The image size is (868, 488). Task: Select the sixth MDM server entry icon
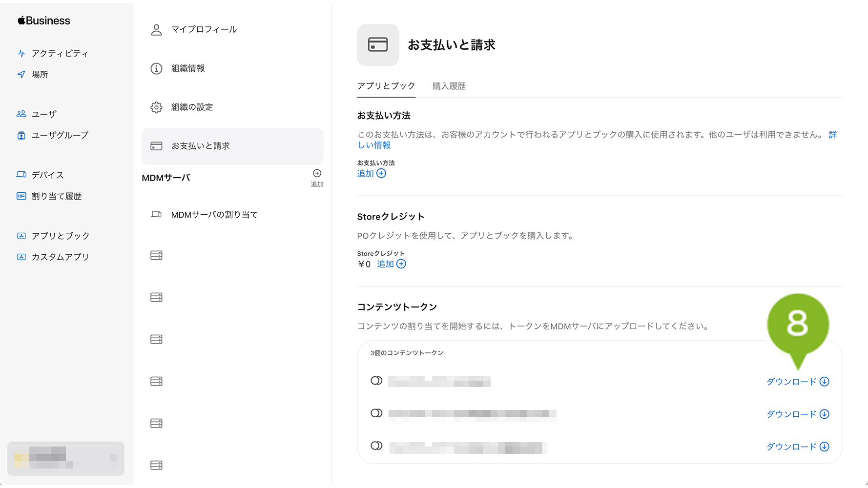tap(156, 465)
